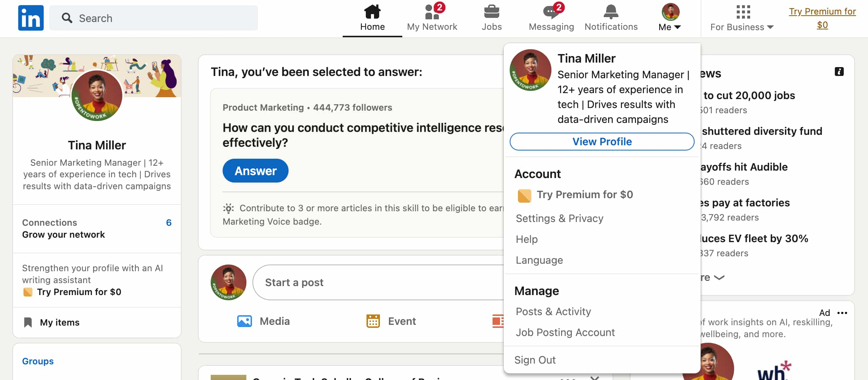Select Sign Out from the Me menu
This screenshot has height=380, width=868.
pos(535,359)
